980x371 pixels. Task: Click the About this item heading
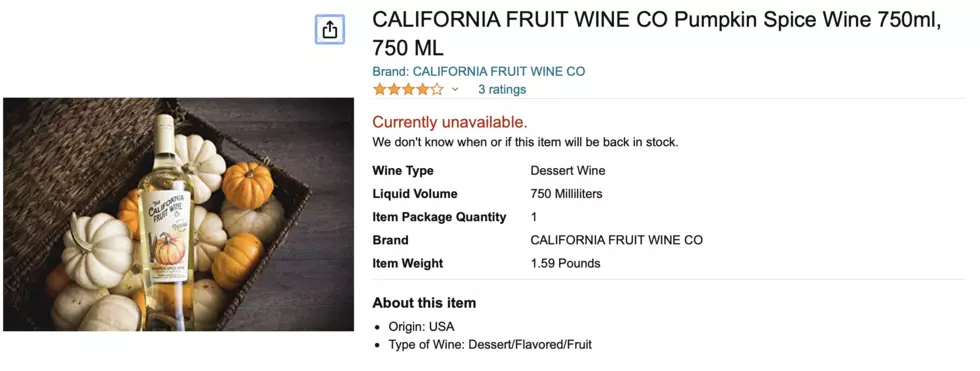click(424, 303)
